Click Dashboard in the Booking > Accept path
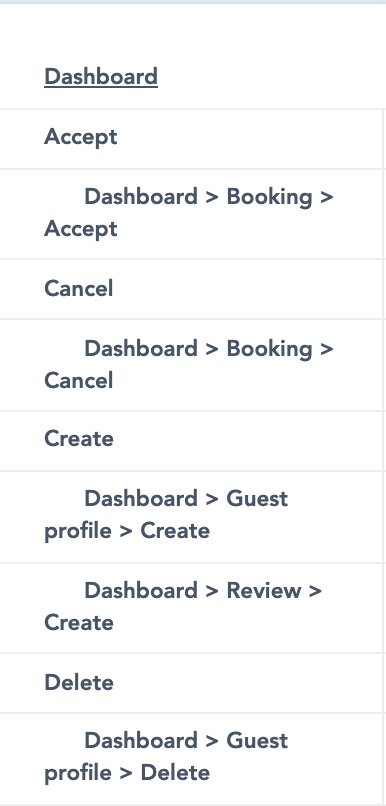This screenshot has width=386, height=806. 141,197
